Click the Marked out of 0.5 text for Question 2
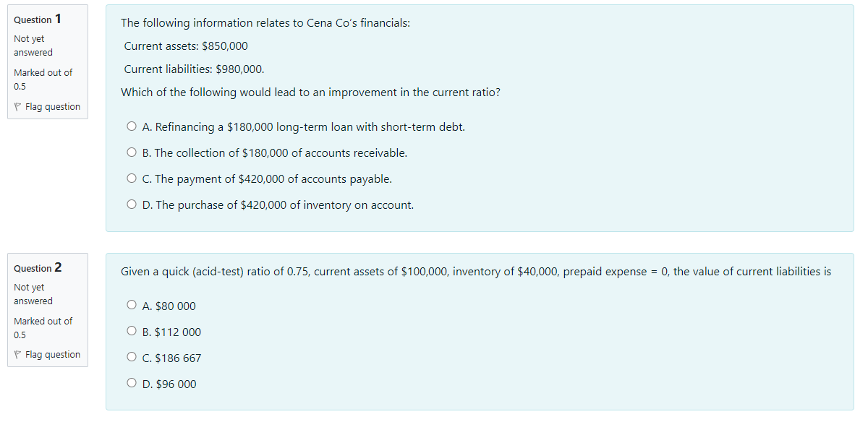 coord(43,327)
